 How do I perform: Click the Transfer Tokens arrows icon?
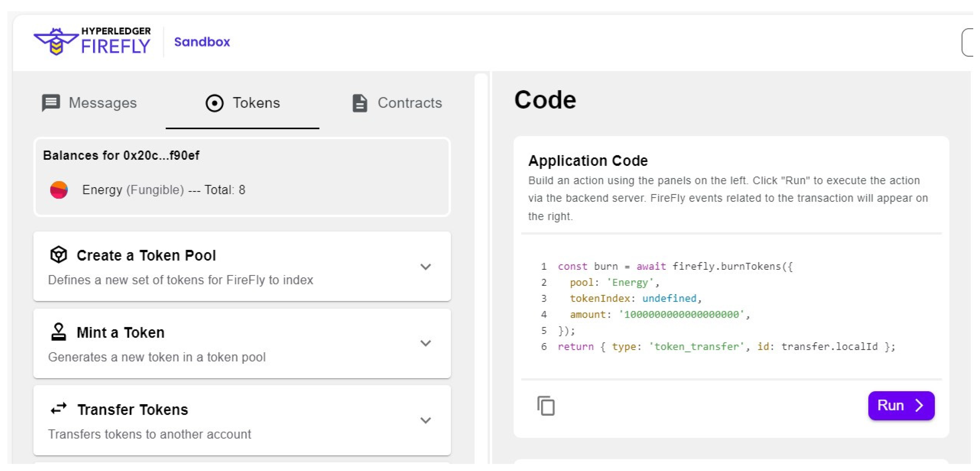tap(59, 409)
